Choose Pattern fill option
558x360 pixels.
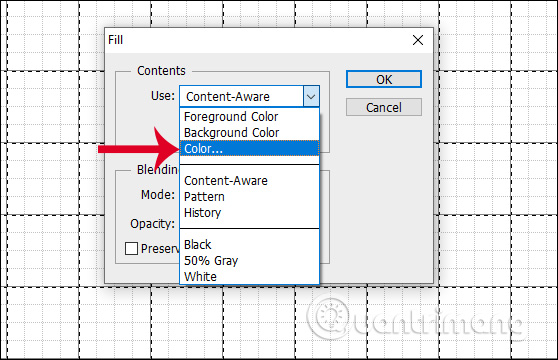tap(249, 197)
